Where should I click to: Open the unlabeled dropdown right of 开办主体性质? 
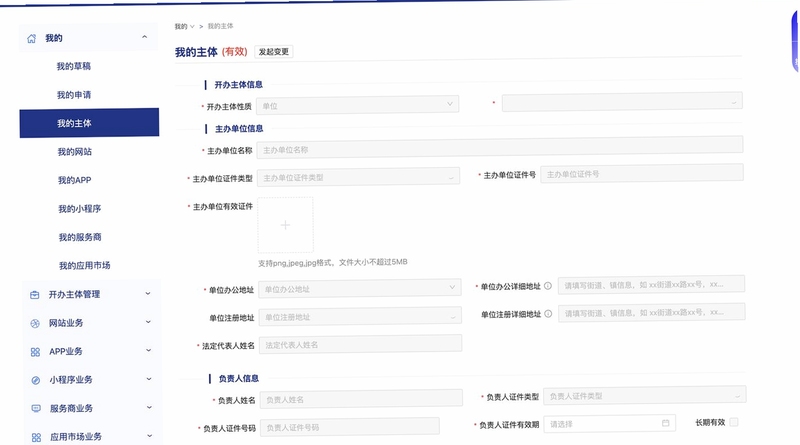[622, 102]
